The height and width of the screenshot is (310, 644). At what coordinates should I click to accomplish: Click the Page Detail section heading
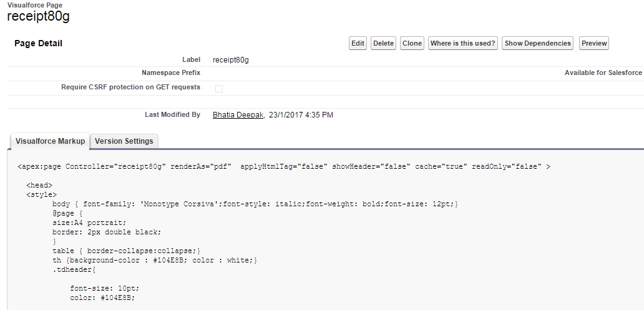(38, 43)
